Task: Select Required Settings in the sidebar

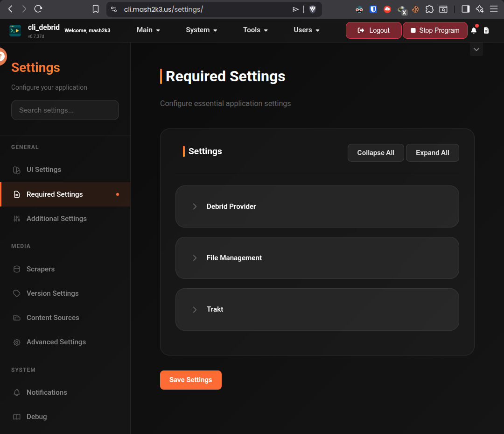Action: (x=65, y=194)
